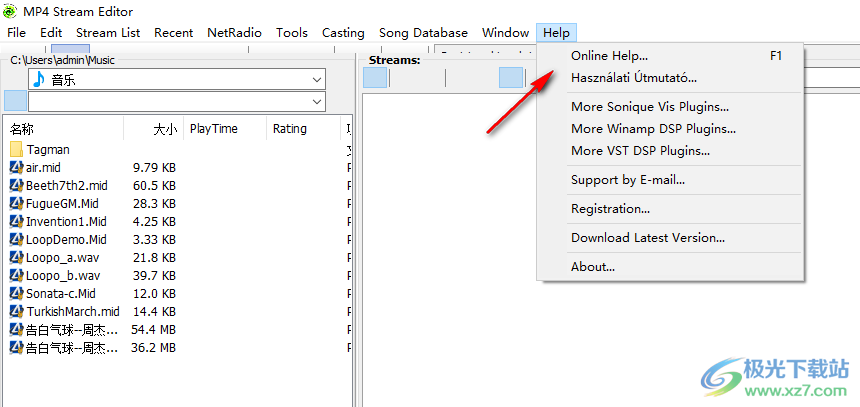The image size is (860, 407).
Task: Select the air.mid file name
Action: pyautogui.click(x=43, y=167)
